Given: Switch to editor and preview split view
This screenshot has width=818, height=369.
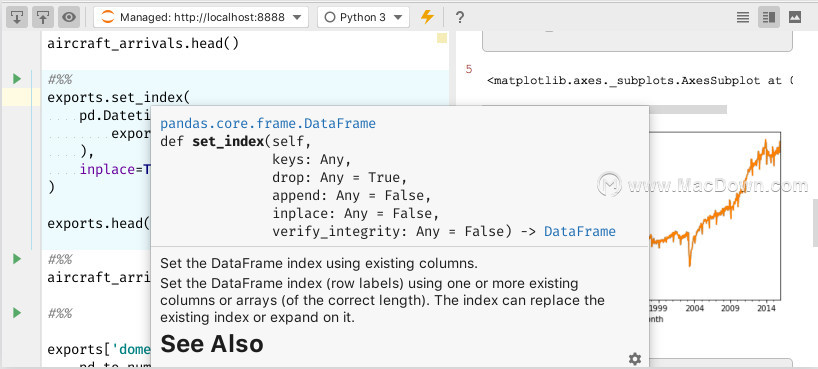Looking at the screenshot, I should [x=769, y=17].
